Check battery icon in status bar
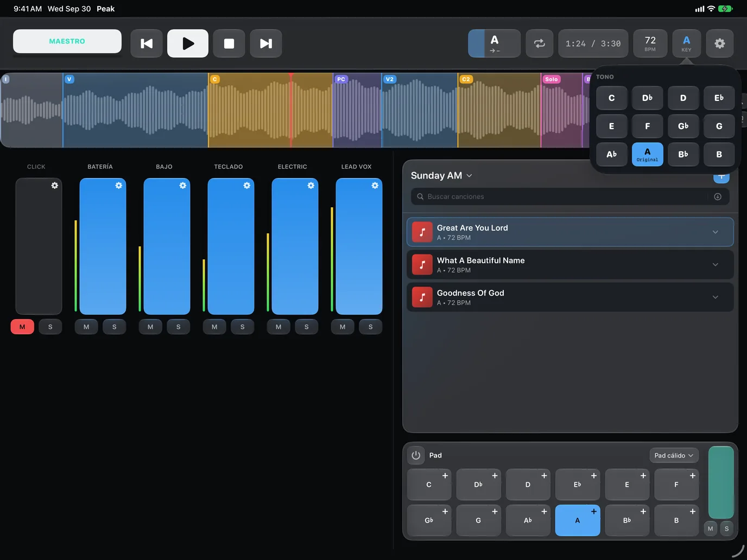 [x=725, y=9]
